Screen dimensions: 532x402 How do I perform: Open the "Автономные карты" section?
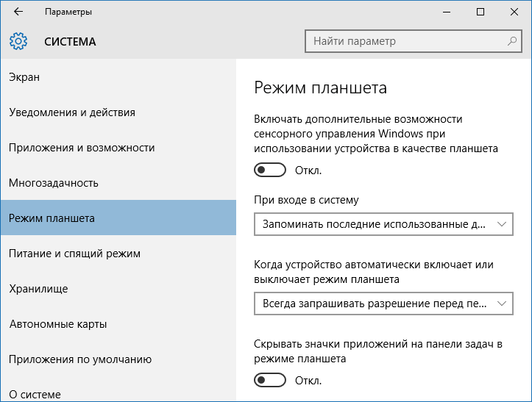click(x=58, y=324)
